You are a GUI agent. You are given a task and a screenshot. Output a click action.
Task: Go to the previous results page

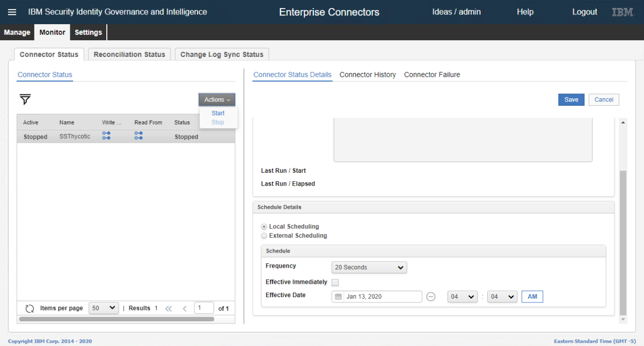coord(185,308)
